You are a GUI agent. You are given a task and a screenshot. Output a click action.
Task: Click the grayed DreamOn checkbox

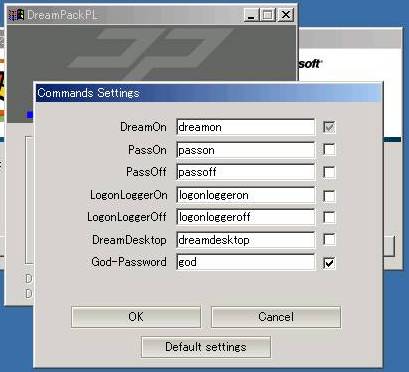pyautogui.click(x=329, y=127)
